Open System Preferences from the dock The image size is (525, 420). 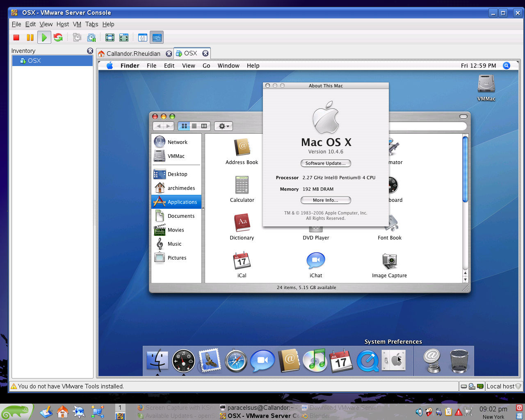(x=394, y=361)
